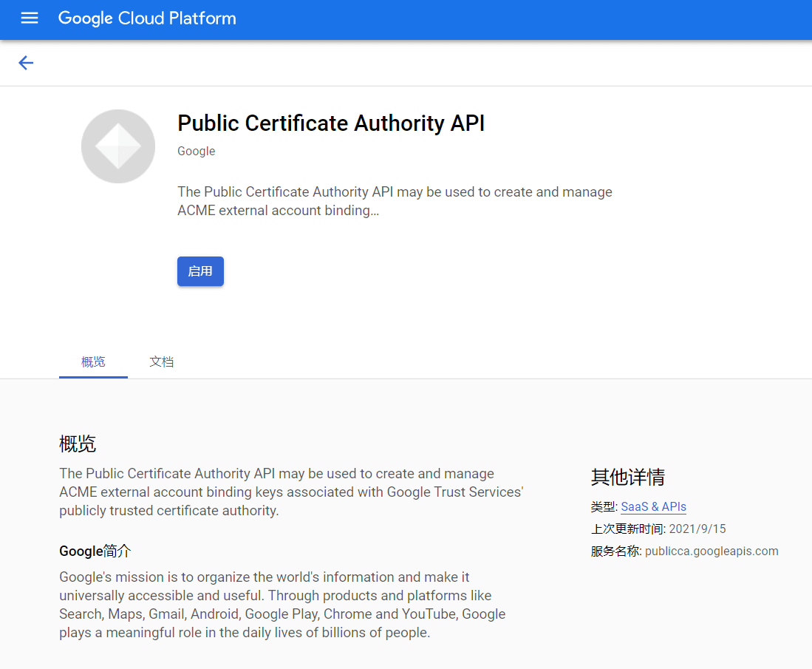Click the service name publicca.googleapis.com

point(712,551)
